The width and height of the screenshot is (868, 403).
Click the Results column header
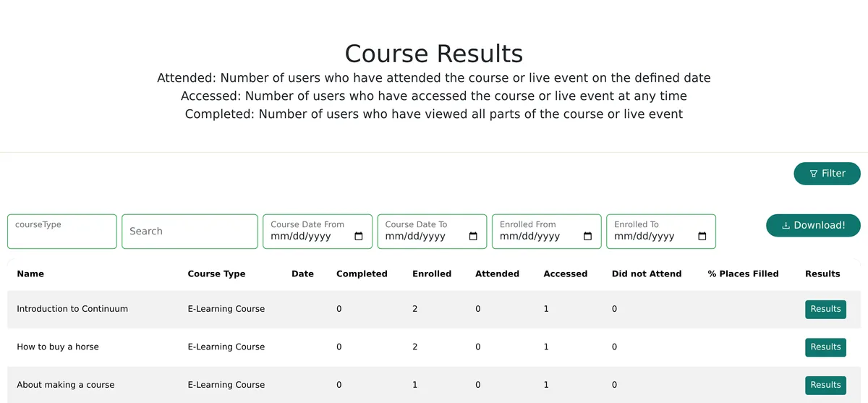822,274
